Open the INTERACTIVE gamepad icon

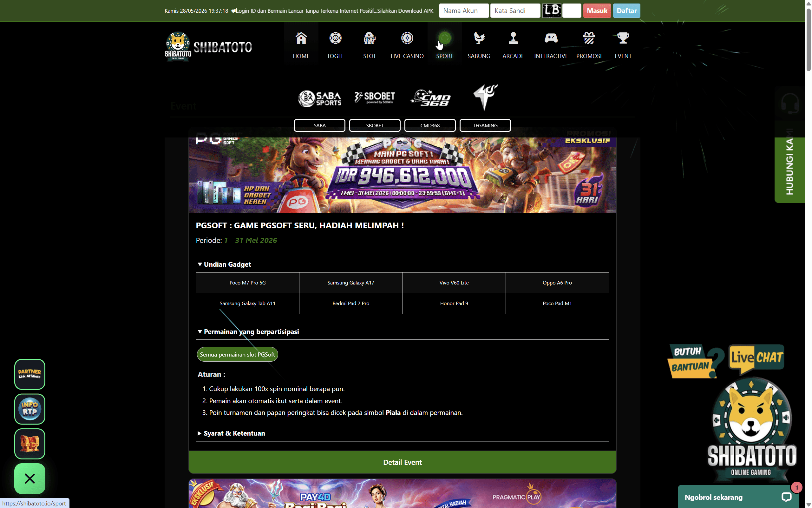(x=551, y=38)
